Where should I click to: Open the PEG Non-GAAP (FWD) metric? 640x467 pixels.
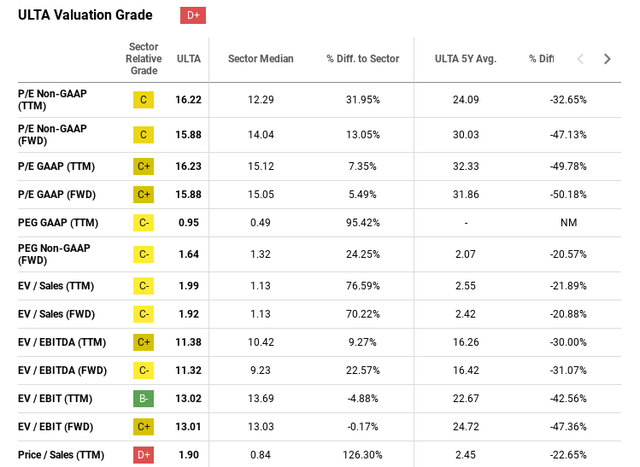[x=54, y=254]
